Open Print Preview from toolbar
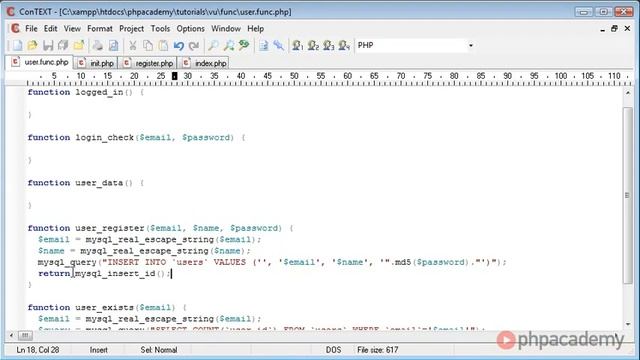Viewport: 640px width, 360px height. 113,45
